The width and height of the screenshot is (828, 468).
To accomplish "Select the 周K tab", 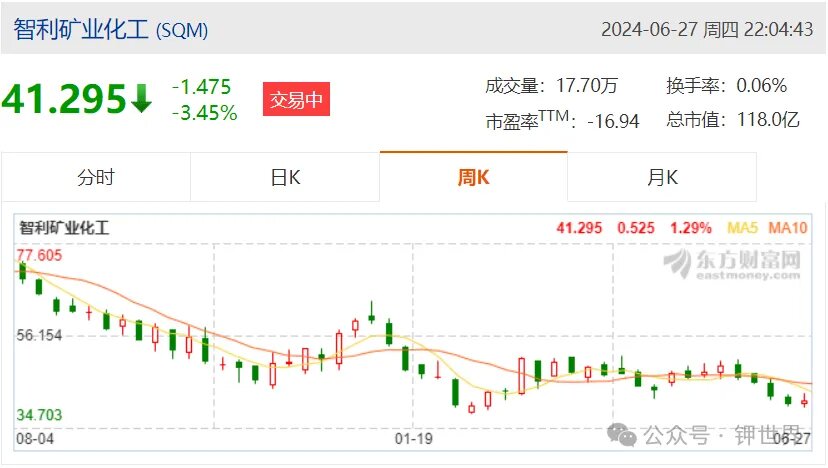I will tap(474, 177).
